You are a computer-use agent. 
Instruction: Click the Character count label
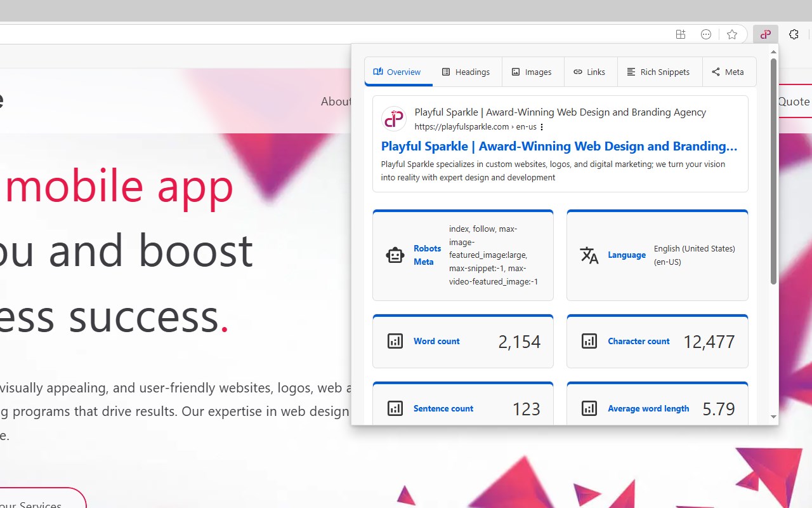click(x=638, y=341)
